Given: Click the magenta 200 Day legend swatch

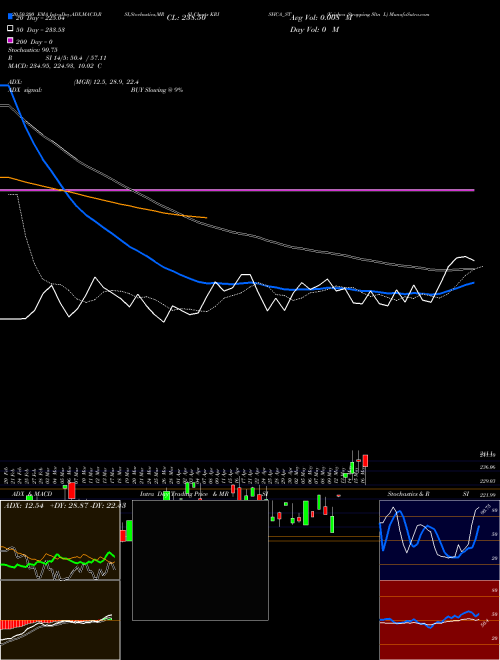Looking at the screenshot, I should [x=11, y=41].
